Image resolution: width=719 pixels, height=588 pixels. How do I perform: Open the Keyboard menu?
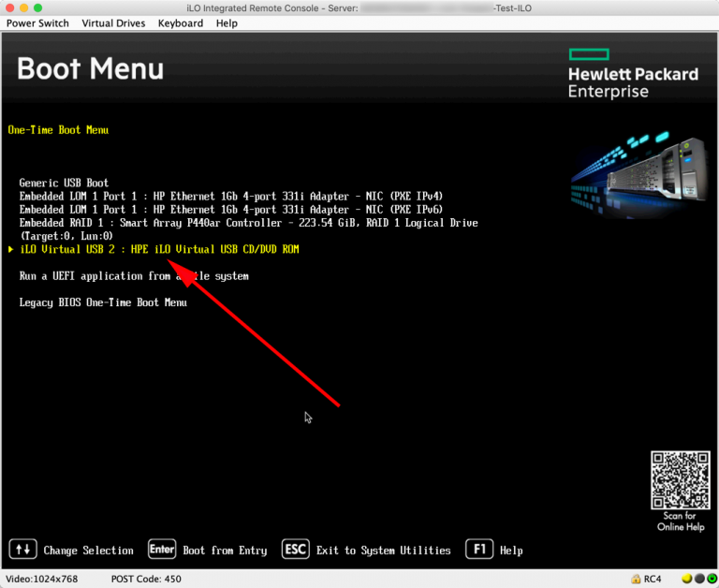[181, 23]
